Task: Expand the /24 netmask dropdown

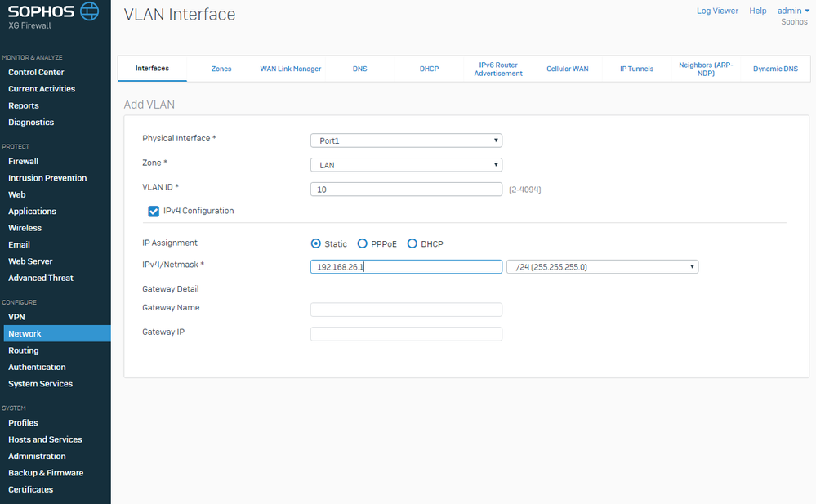Action: click(602, 267)
